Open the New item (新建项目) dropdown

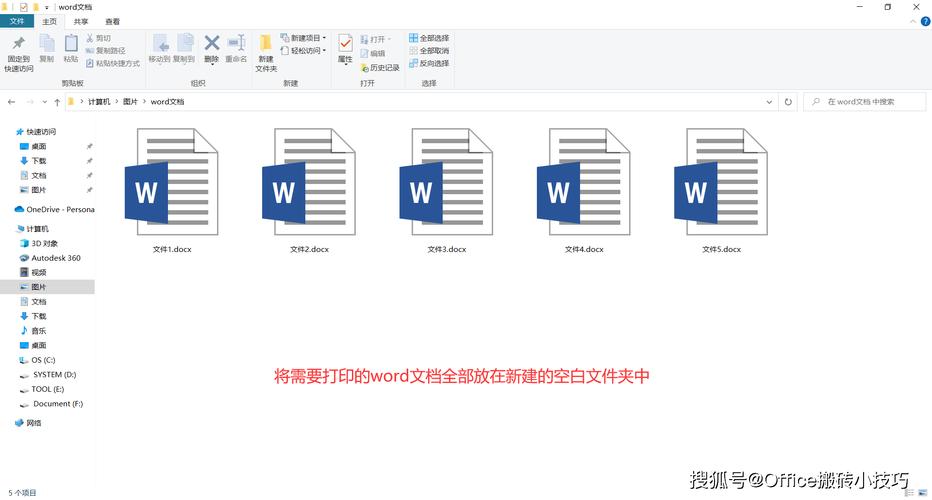tap(303, 37)
